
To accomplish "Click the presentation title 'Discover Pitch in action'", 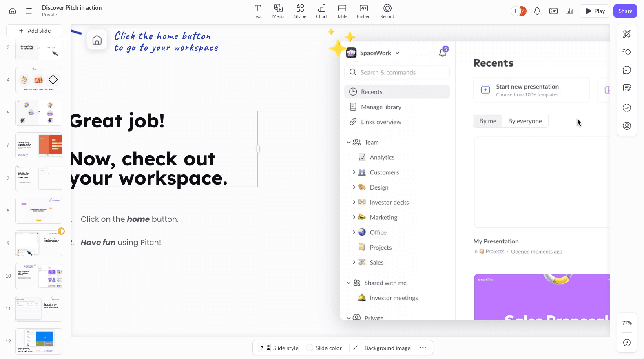I will coord(72,8).
